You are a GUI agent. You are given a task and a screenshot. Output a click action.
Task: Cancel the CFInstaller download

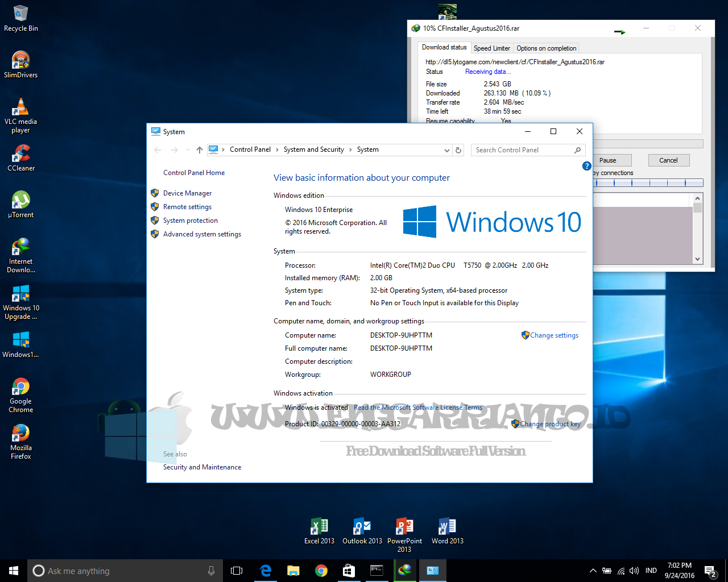click(668, 160)
